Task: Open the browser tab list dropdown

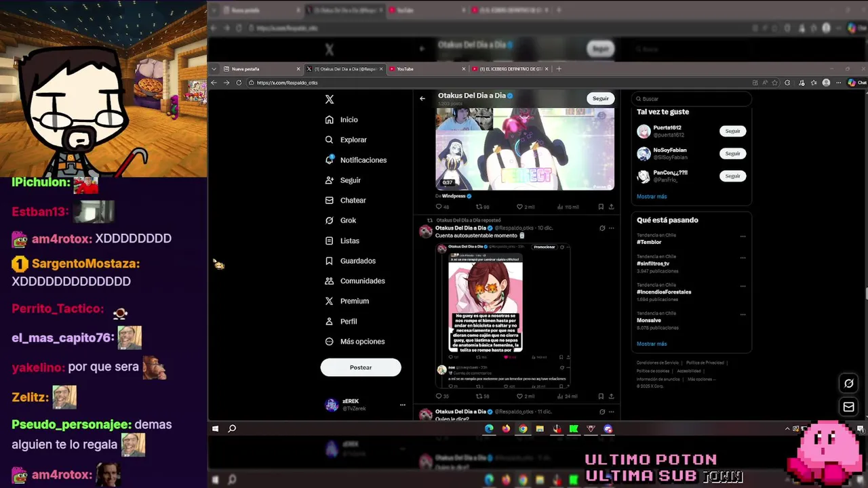Action: [x=214, y=69]
